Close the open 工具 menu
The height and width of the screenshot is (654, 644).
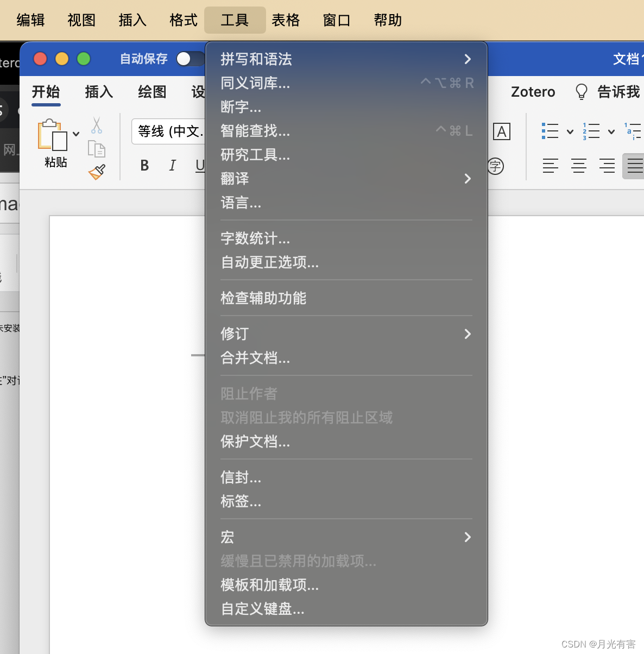[x=235, y=20]
